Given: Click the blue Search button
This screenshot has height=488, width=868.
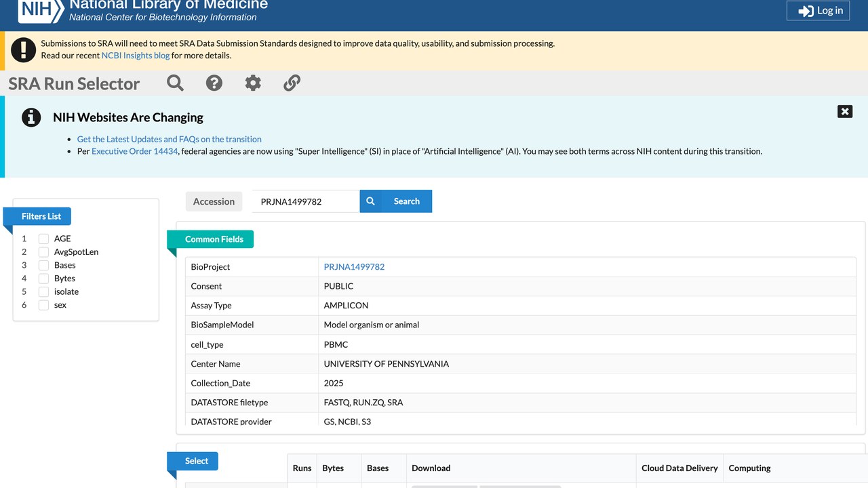Looking at the screenshot, I should (396, 201).
